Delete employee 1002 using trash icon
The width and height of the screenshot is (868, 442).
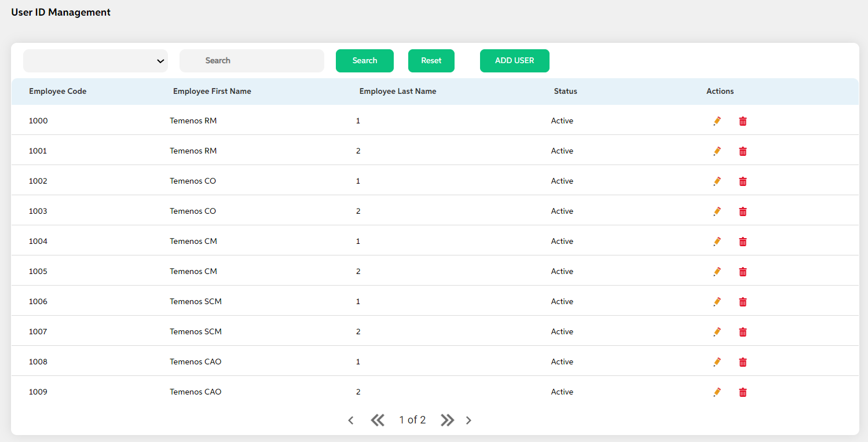[x=743, y=181]
